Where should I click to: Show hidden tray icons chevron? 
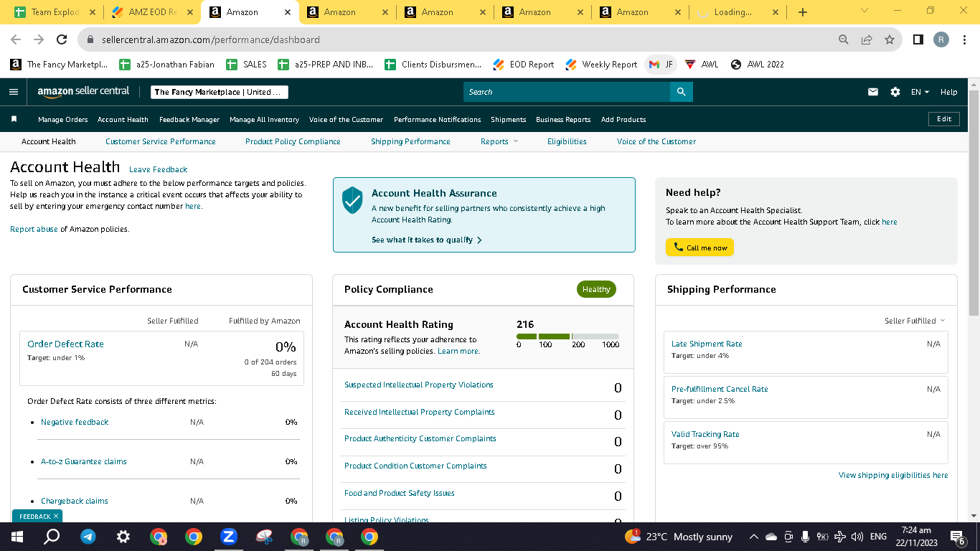pyautogui.click(x=753, y=537)
